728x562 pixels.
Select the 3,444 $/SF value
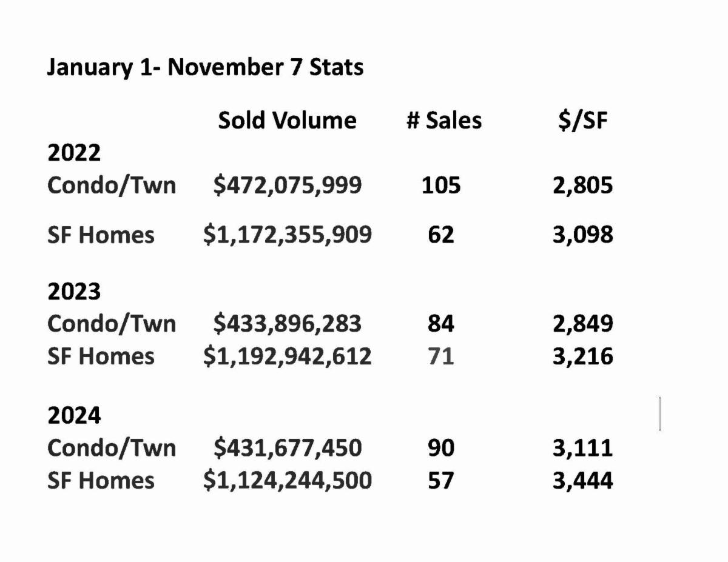click(x=582, y=480)
